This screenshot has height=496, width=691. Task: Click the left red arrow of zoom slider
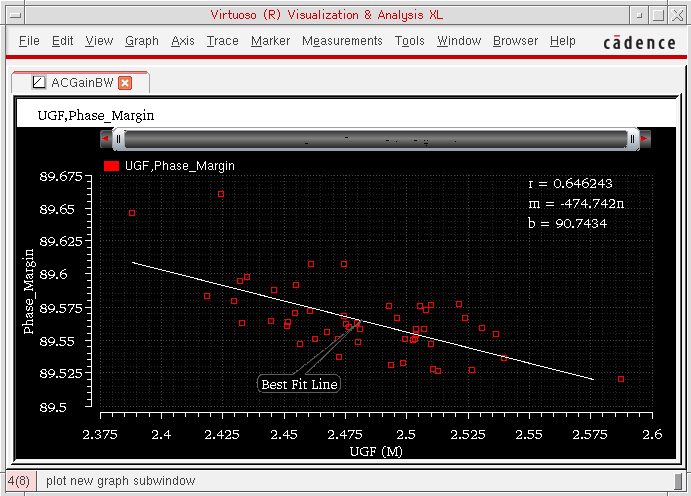tap(106, 139)
